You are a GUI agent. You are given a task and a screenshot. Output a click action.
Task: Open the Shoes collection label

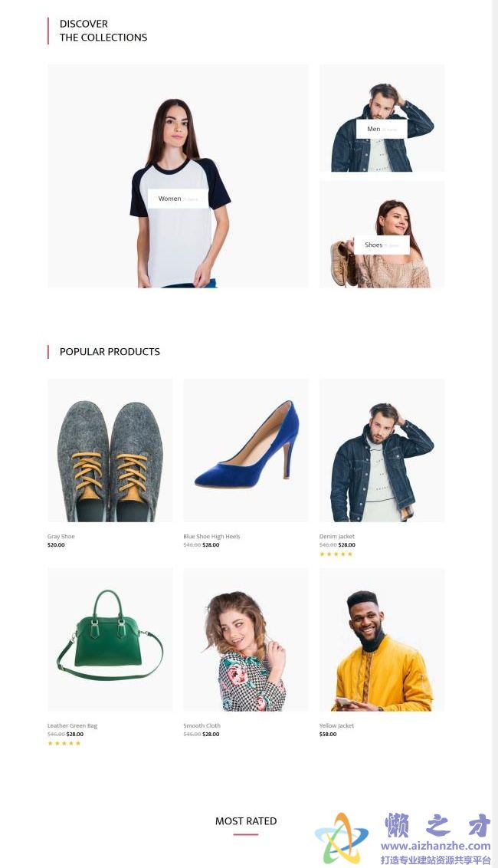point(382,245)
